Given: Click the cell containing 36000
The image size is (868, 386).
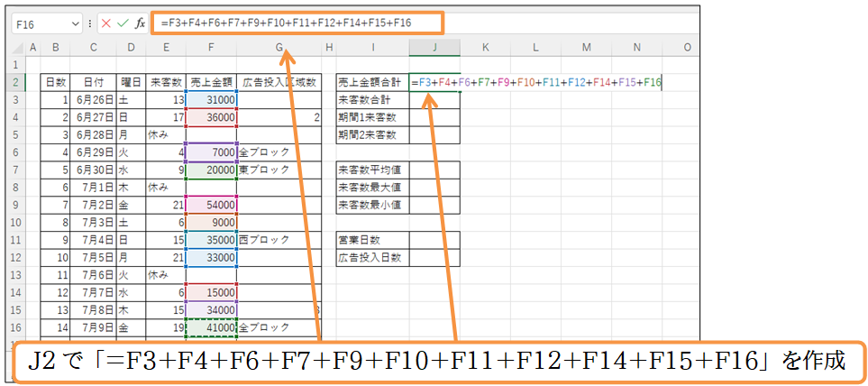Looking at the screenshot, I should pos(211,117).
